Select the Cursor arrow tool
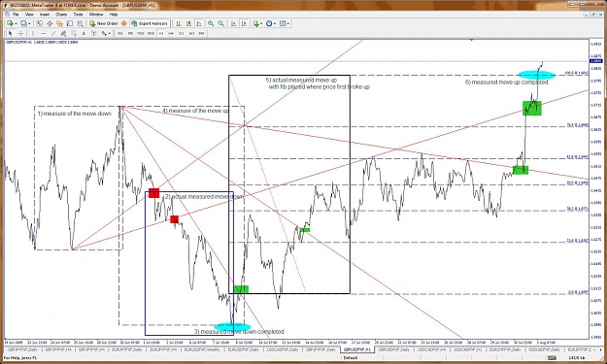Viewport: 607px width, 364px height. (11, 33)
